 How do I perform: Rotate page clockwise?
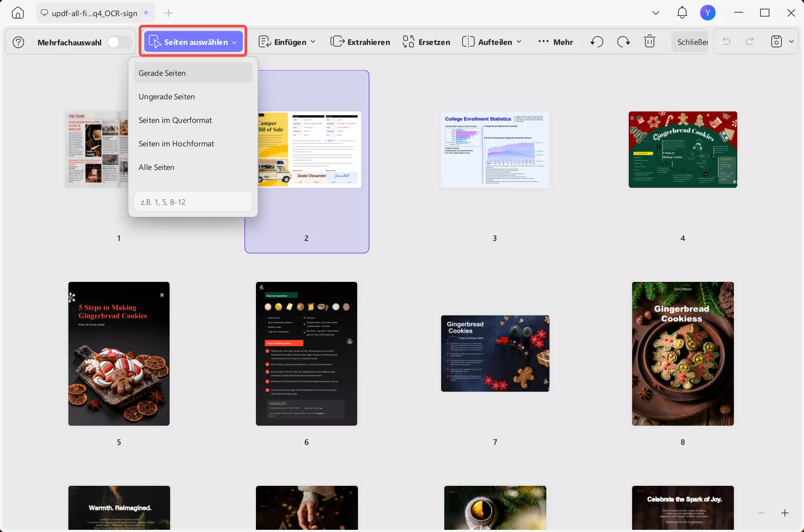tap(623, 42)
